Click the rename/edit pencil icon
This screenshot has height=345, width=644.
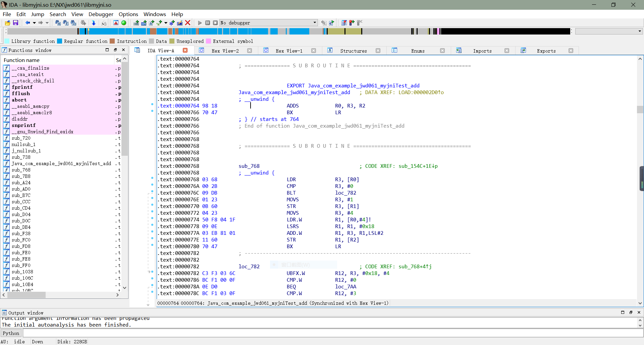click(180, 23)
